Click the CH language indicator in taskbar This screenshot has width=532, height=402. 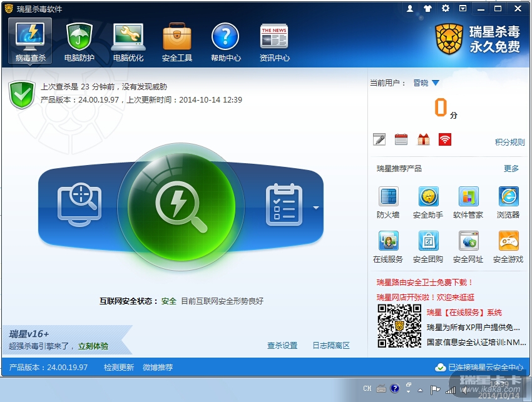[367, 389]
